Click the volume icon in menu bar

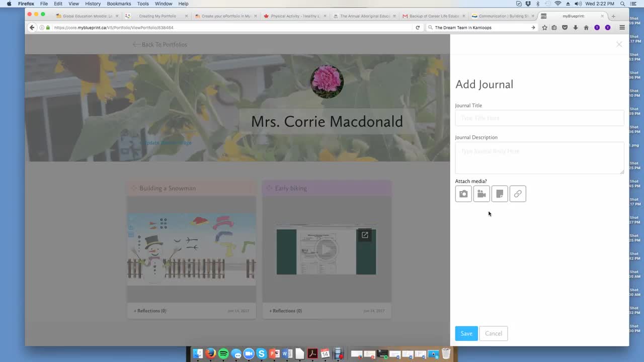(578, 4)
